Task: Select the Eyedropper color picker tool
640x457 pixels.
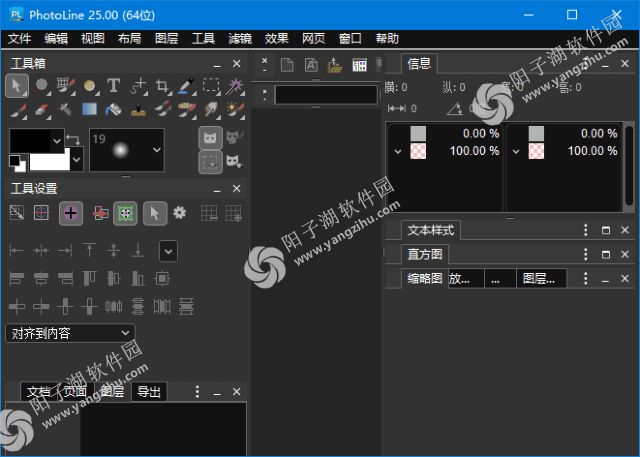Action: [x=187, y=86]
